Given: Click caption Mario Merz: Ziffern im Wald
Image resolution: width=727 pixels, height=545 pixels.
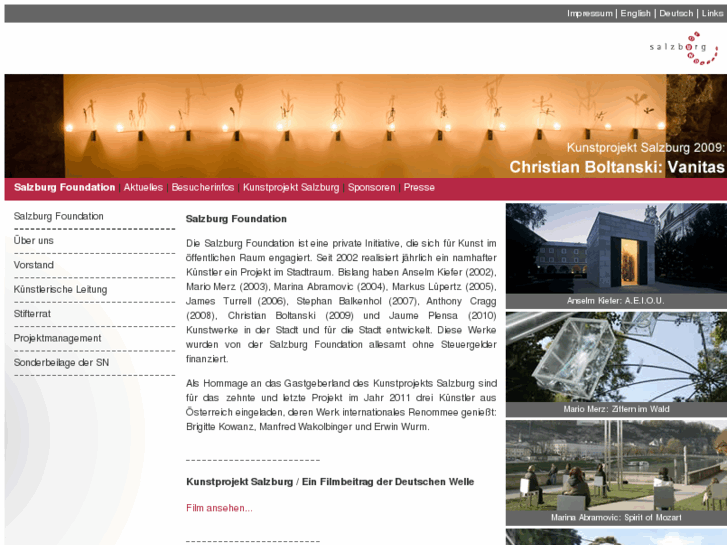Looking at the screenshot, I should [616, 409].
